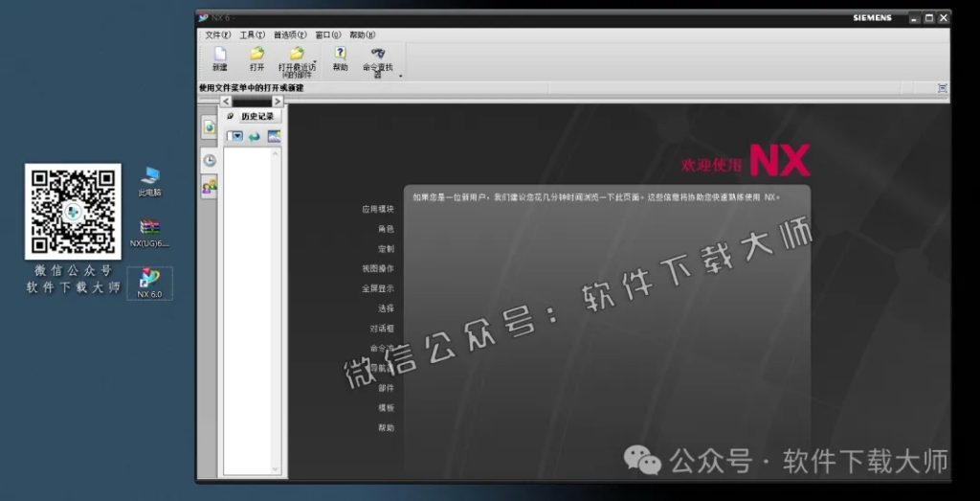Click the picture thumbnail icon in history panel

[x=274, y=137]
